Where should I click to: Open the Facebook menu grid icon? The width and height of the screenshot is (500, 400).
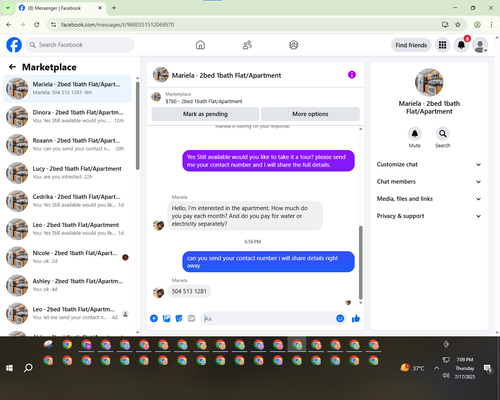click(442, 45)
